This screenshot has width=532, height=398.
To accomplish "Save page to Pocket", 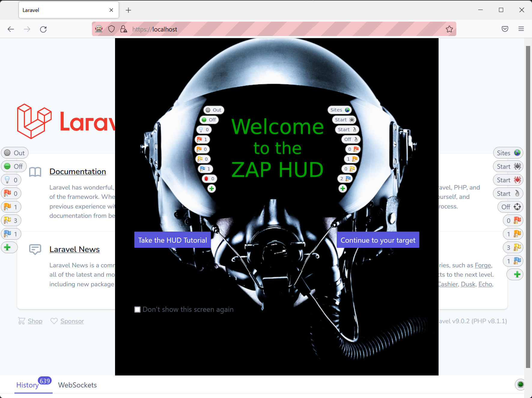I will [505, 29].
